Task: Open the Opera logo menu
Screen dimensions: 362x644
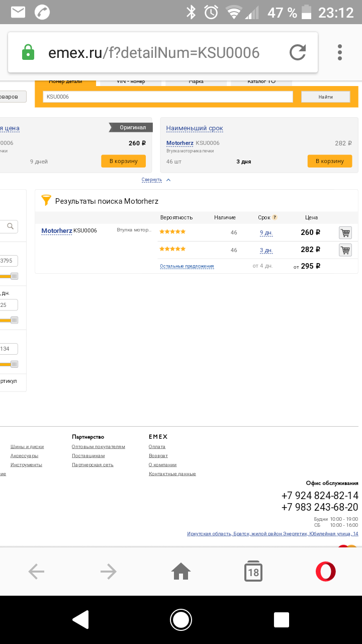Action: [x=326, y=572]
